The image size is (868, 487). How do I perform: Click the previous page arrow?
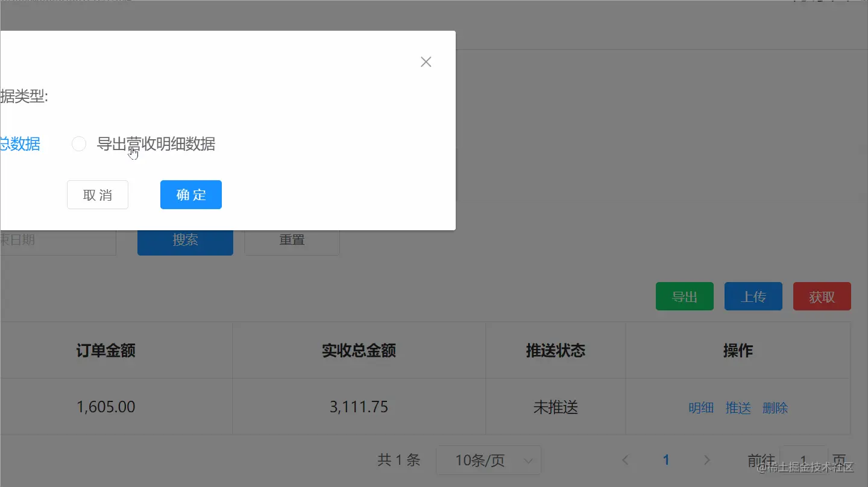[625, 459]
